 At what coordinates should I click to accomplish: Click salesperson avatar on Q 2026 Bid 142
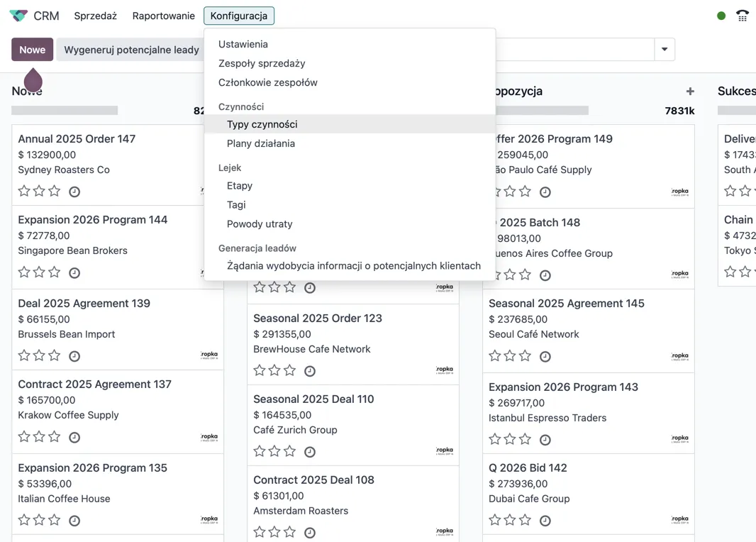680,520
